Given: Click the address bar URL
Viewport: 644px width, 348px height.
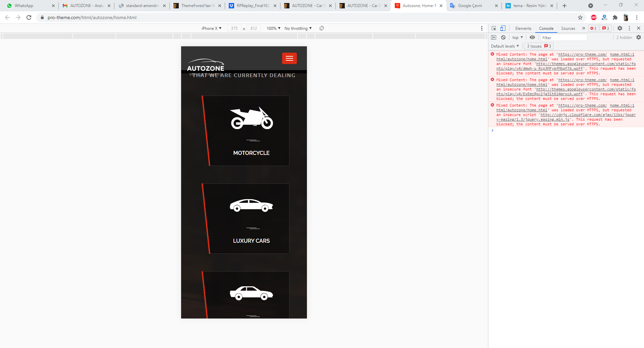Looking at the screenshot, I should 92,17.
